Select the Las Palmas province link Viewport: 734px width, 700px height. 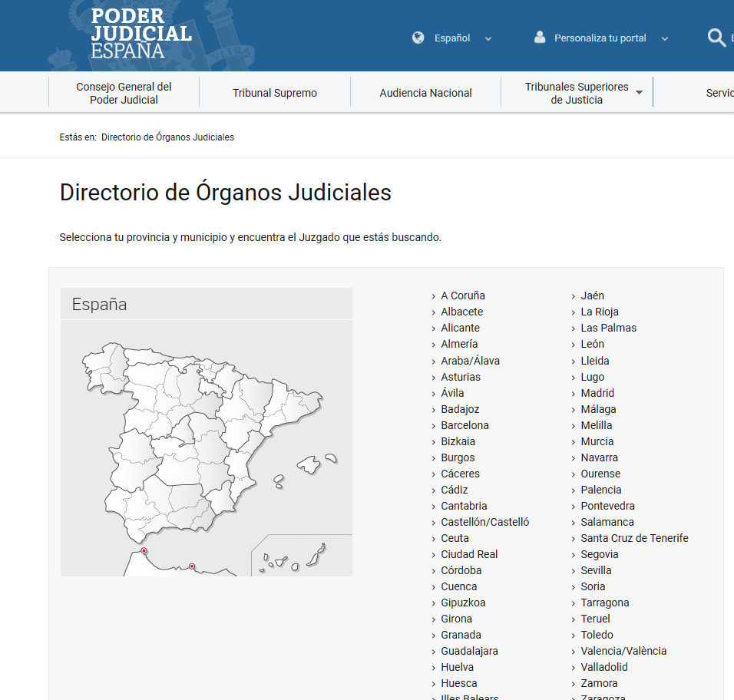609,328
